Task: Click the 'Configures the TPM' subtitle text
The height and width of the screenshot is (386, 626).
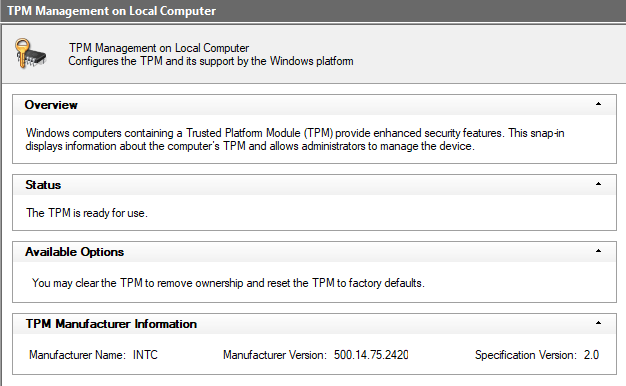Action: (x=211, y=61)
